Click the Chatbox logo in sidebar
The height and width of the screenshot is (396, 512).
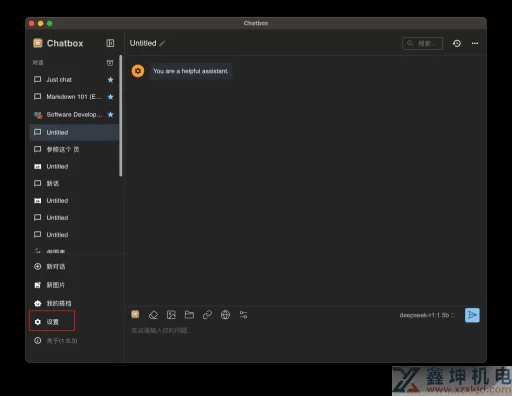click(x=38, y=43)
